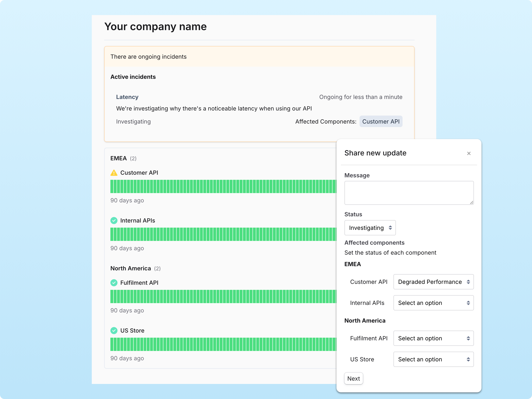
Task: Click the Fulfilment API green check icon
Action: pos(114,283)
